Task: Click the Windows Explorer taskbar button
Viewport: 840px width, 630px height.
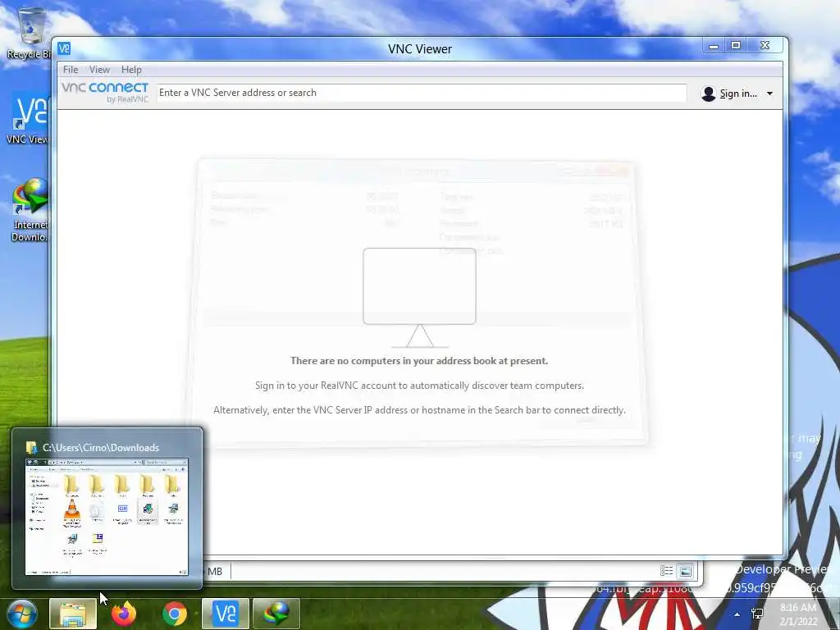Action: 73,614
